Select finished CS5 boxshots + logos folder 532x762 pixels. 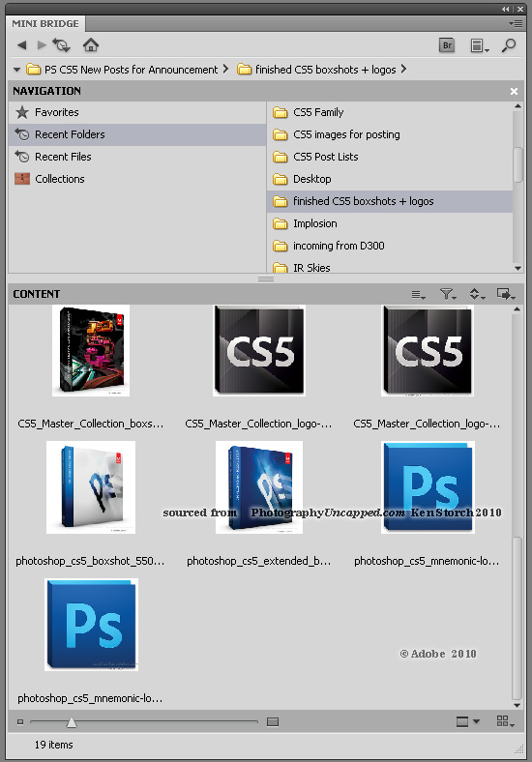[390, 201]
